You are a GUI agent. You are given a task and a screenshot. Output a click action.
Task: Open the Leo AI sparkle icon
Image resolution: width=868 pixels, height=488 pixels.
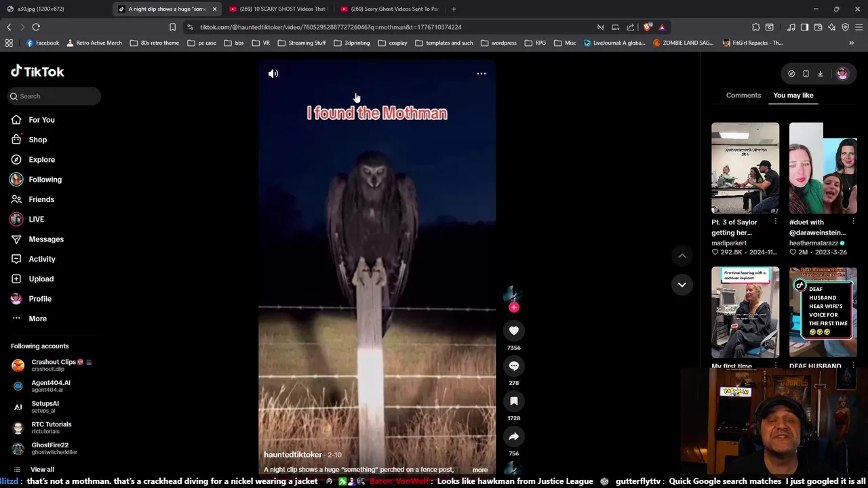tap(831, 27)
